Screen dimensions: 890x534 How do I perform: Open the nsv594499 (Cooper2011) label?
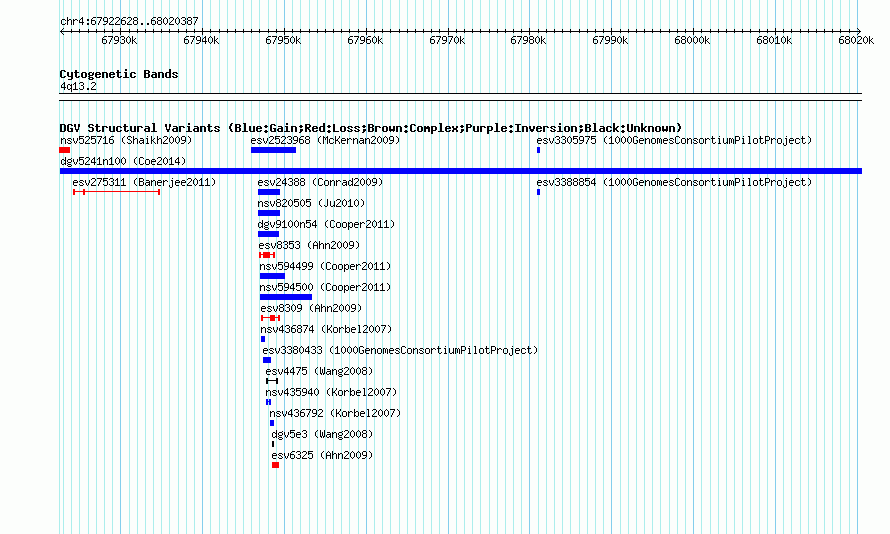click(325, 266)
